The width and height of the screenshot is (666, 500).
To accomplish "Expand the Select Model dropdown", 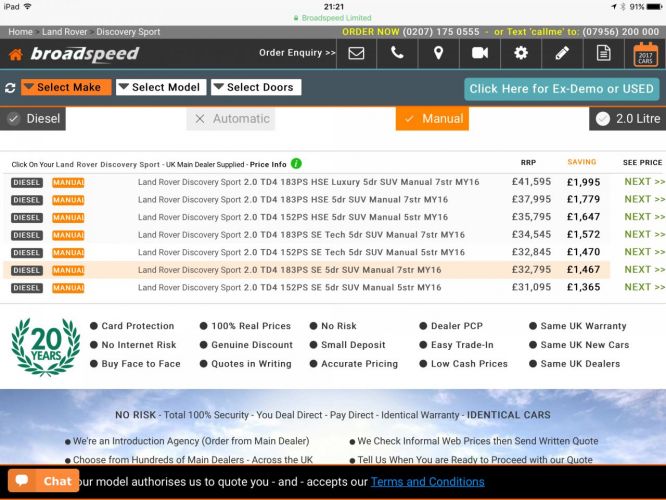I will [161, 87].
